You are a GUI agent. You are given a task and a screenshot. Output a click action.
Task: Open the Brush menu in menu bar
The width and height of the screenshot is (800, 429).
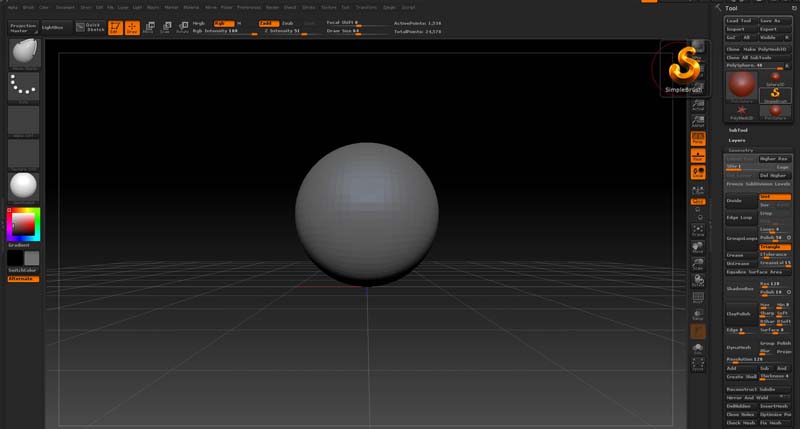29,8
